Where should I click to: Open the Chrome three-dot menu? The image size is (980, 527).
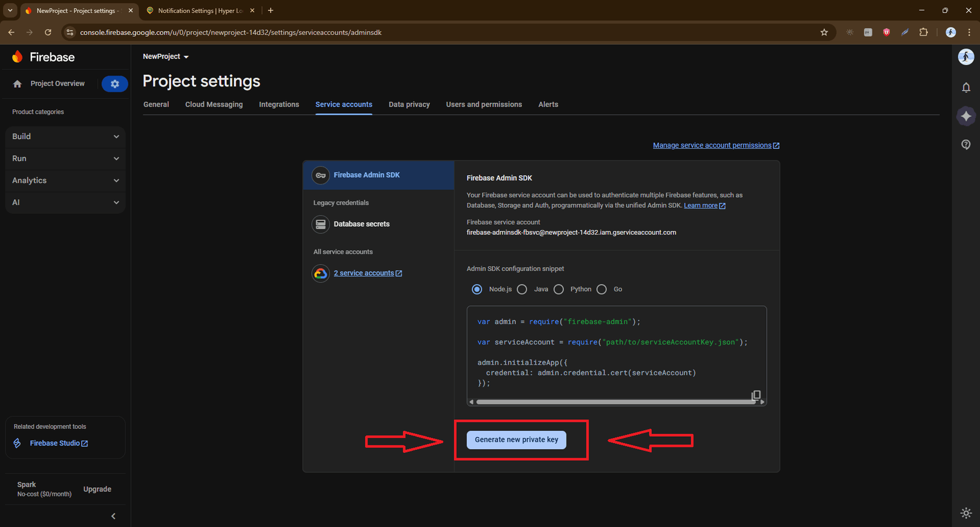(969, 32)
